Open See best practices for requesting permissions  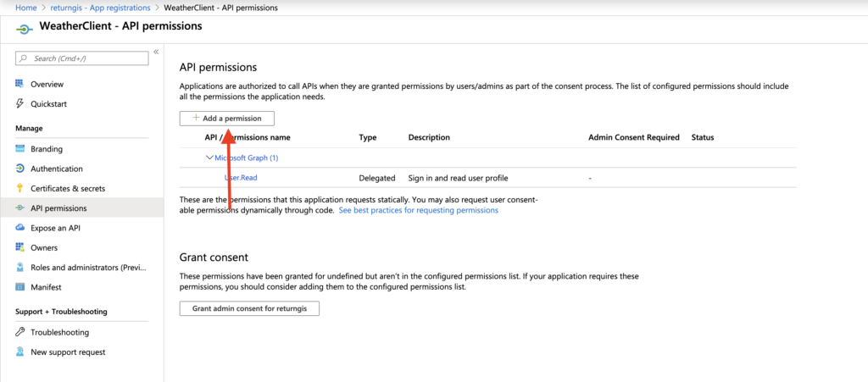coord(419,211)
